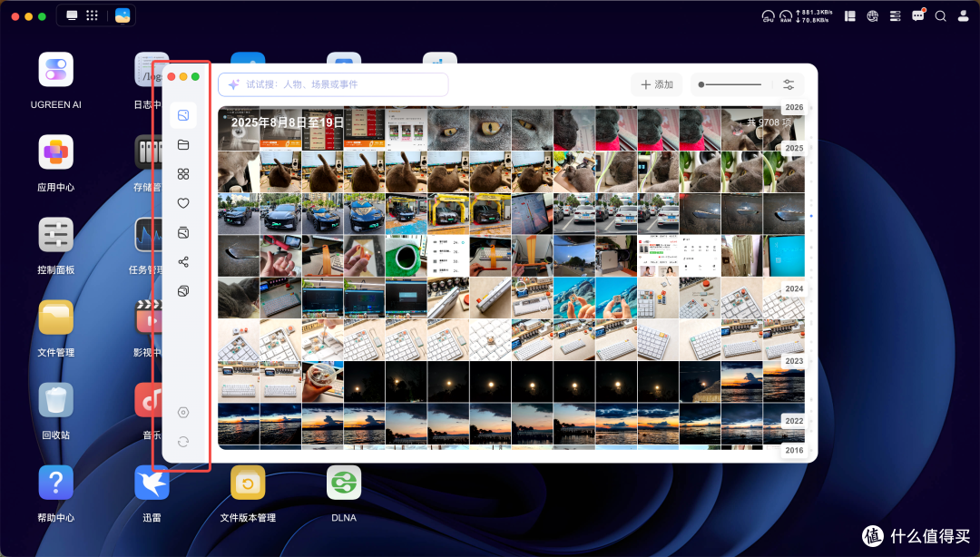The width and height of the screenshot is (980, 557).
Task: Open photo app settings gear icon
Action: click(183, 413)
